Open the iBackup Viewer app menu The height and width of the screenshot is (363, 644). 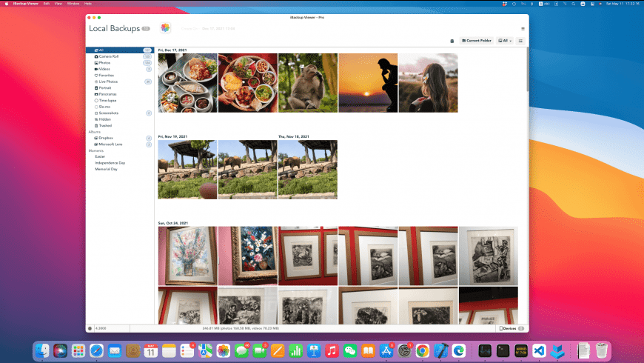coord(25,3)
